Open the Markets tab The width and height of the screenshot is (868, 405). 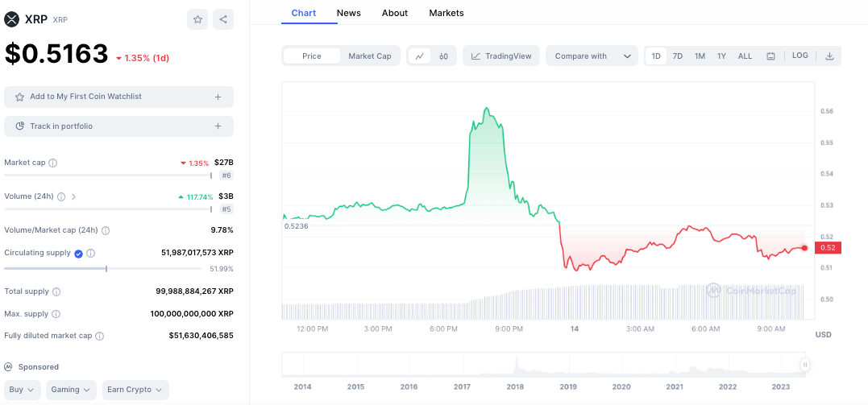tap(446, 13)
